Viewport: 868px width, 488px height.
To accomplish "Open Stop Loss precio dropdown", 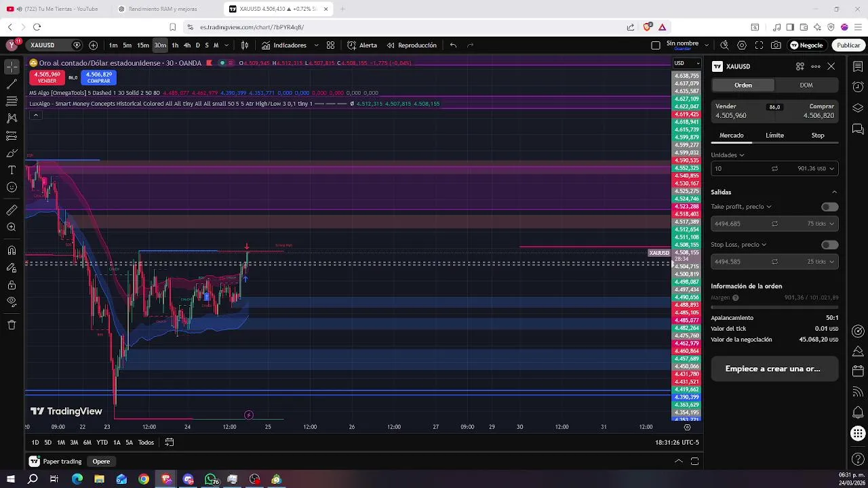I will [x=738, y=245].
